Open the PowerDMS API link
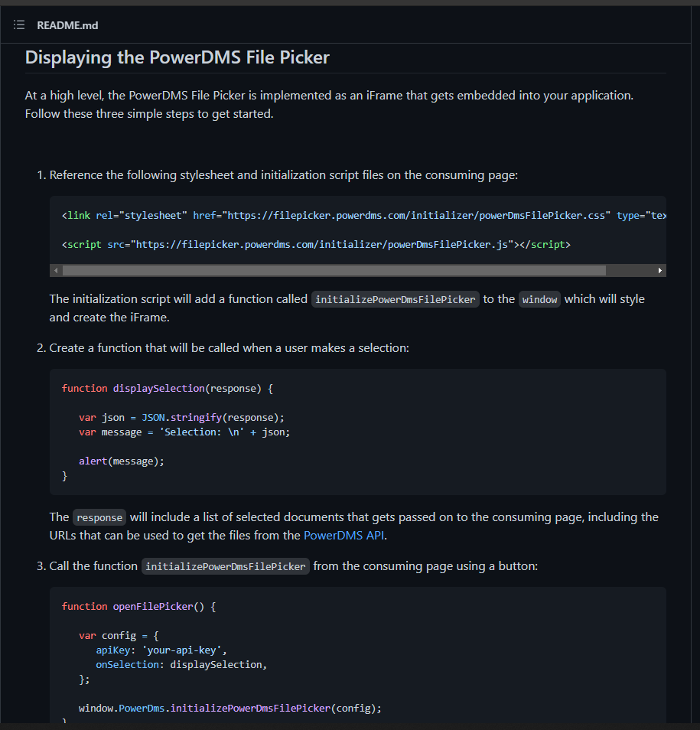The height and width of the screenshot is (730, 700). (x=343, y=535)
